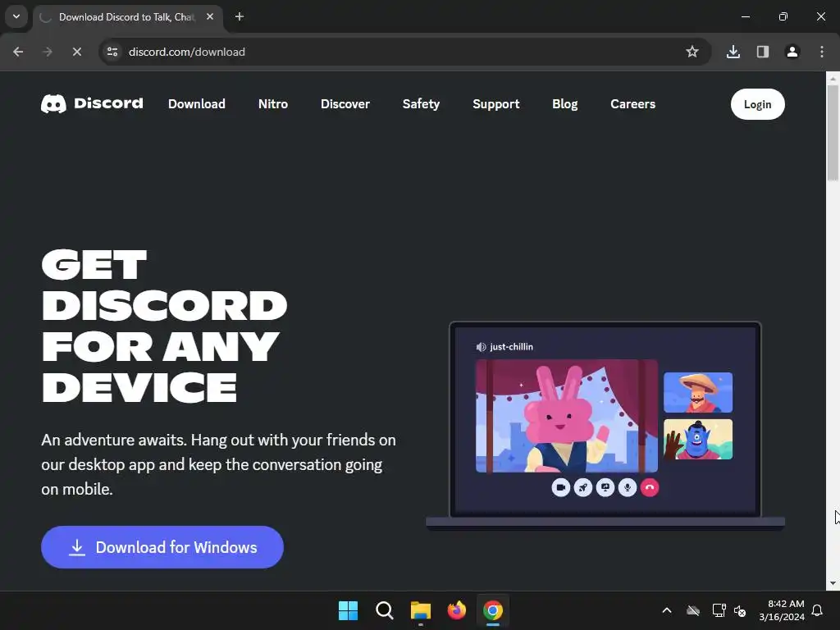Click the network display tray icon
Viewport: 840px width, 630px height.
[719, 610]
